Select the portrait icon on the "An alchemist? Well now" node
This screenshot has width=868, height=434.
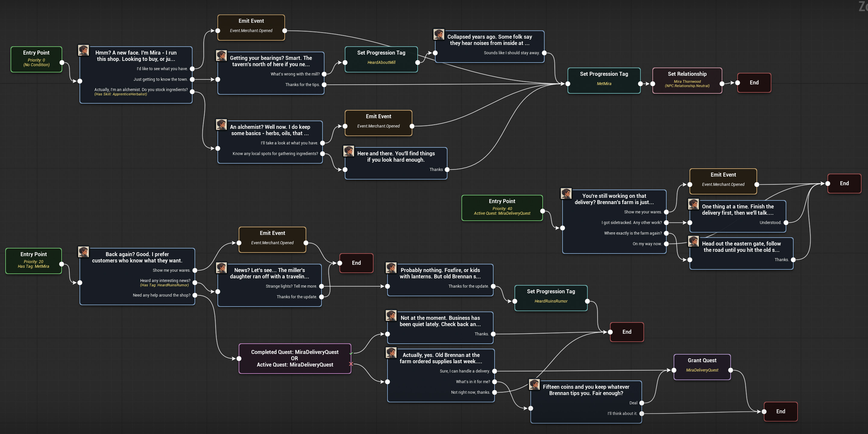point(222,124)
